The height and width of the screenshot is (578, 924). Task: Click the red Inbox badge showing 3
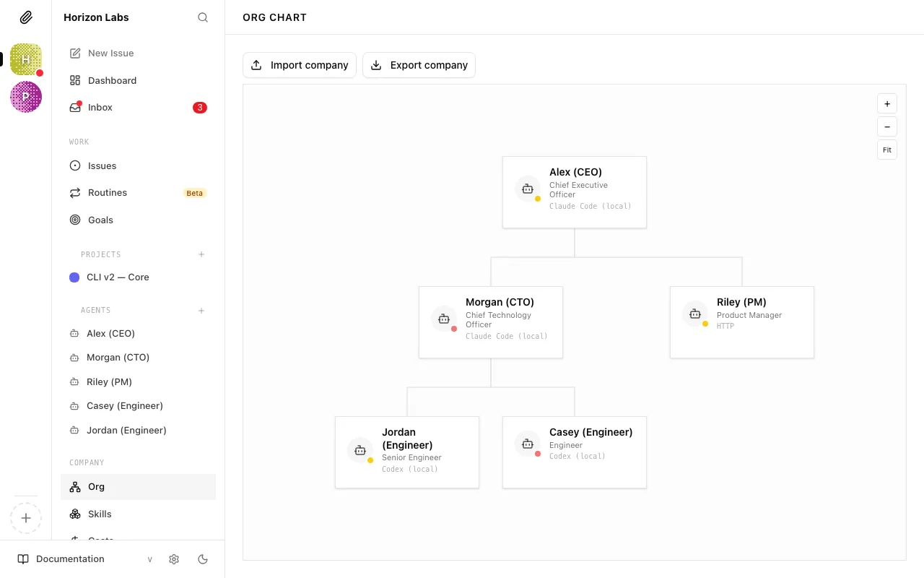[x=200, y=108]
